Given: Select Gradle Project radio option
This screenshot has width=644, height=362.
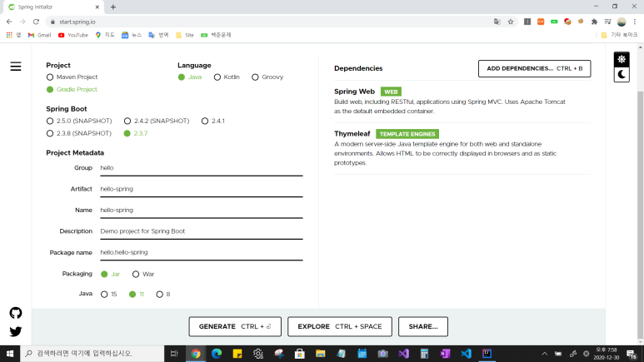Looking at the screenshot, I should point(72,90).
